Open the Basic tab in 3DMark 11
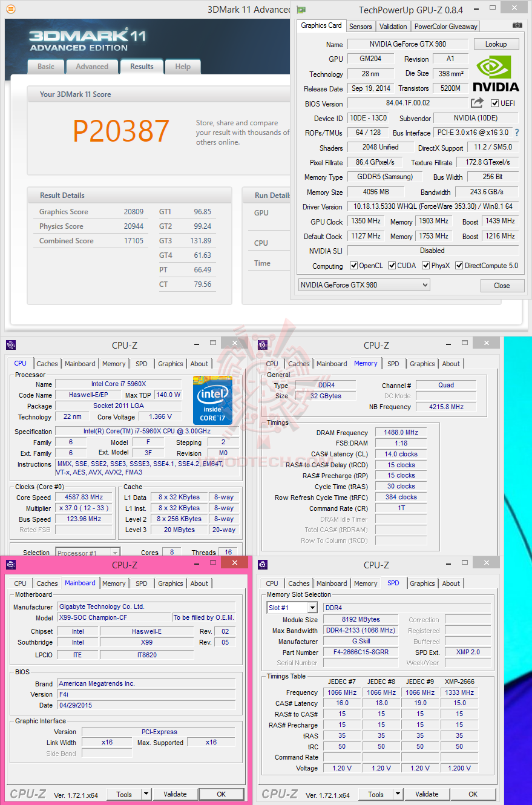The width and height of the screenshot is (532, 805). (x=46, y=67)
